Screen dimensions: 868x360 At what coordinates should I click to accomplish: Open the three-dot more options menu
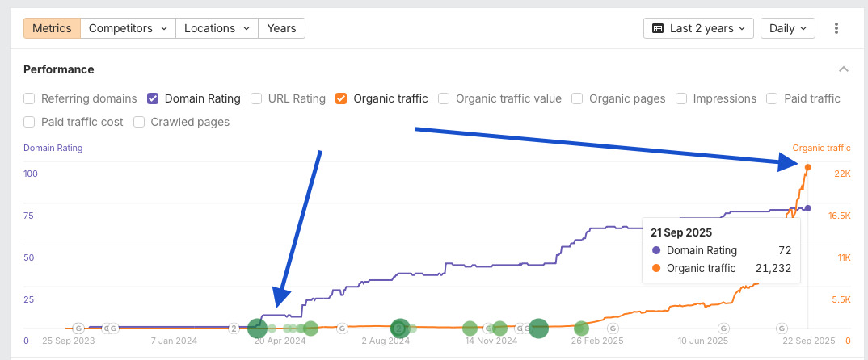point(836,28)
